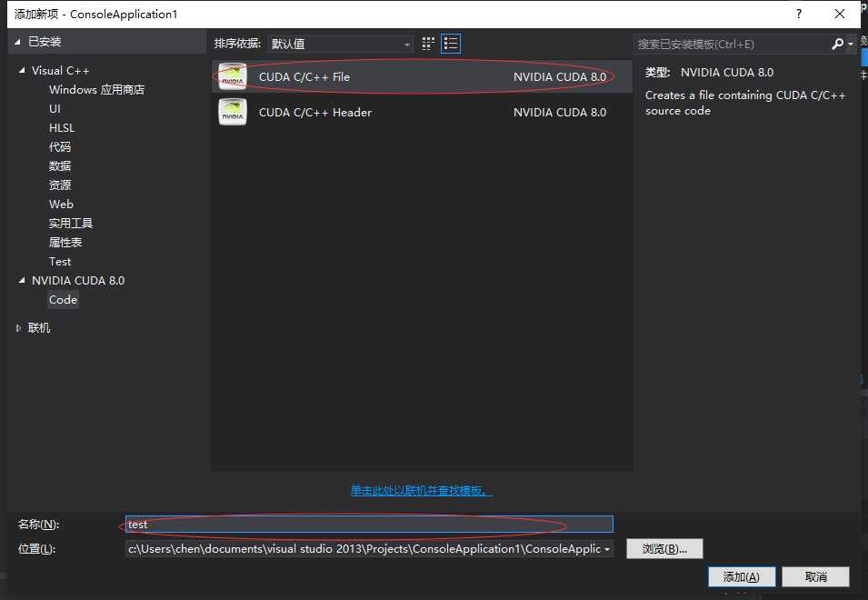Select the 代码 category
This screenshot has width=868, height=600.
[60, 146]
